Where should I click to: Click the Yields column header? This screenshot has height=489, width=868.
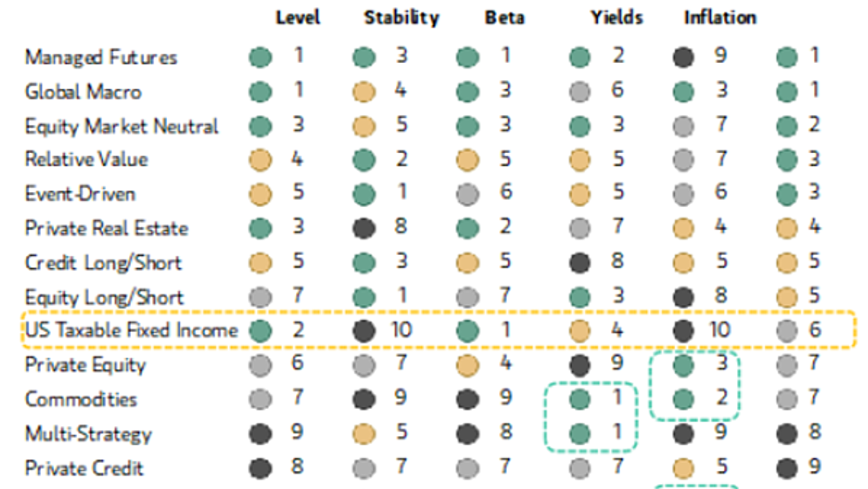(615, 17)
